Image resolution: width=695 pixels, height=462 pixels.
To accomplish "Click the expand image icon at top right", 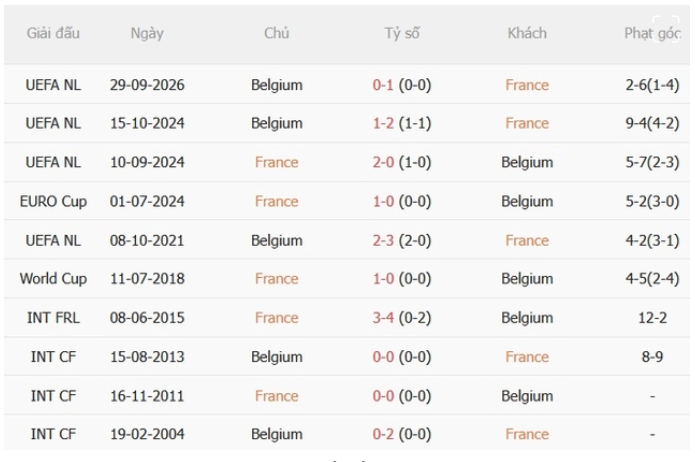I will click(x=665, y=29).
